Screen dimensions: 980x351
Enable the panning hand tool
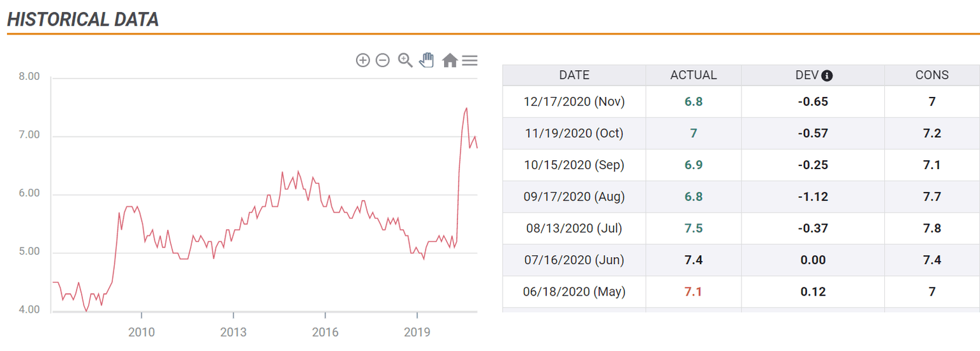click(426, 61)
